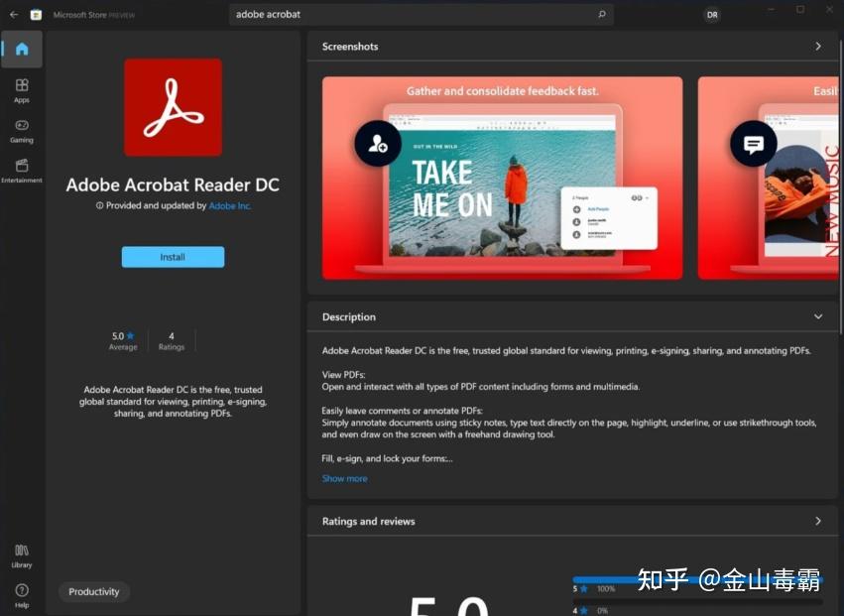844x616 pixels.
Task: Open the DR user profile avatar
Action: (712, 15)
